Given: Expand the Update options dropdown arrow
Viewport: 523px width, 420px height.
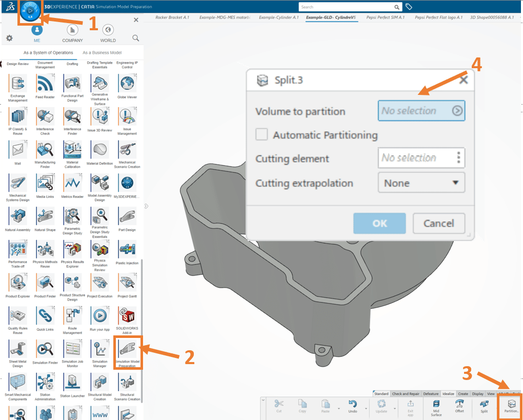Looking at the screenshot, I should [x=395, y=408].
